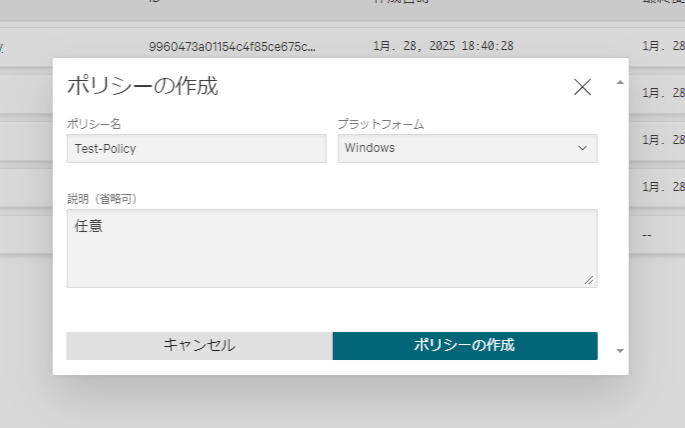
Task: Click the date 1月. 28, 2025 18:40:28
Action: tap(443, 46)
